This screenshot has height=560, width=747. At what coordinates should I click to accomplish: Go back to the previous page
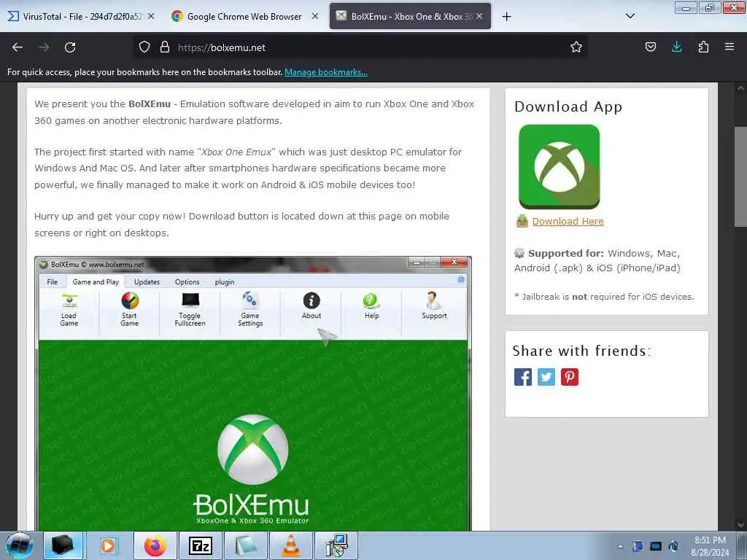tap(18, 47)
